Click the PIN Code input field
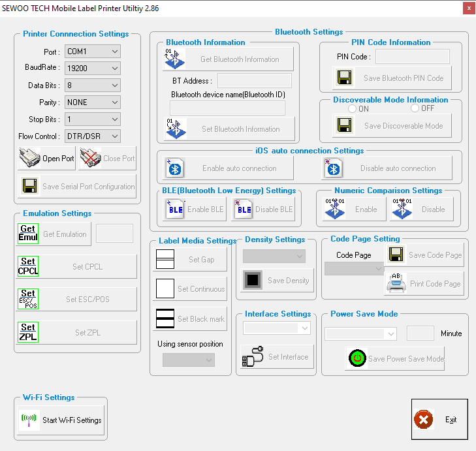 [413, 56]
